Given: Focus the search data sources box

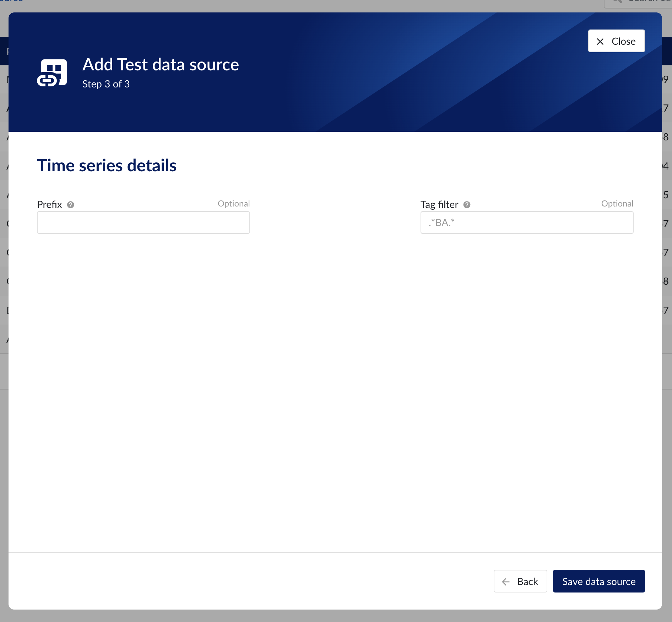Looking at the screenshot, I should pyautogui.click(x=646, y=2).
